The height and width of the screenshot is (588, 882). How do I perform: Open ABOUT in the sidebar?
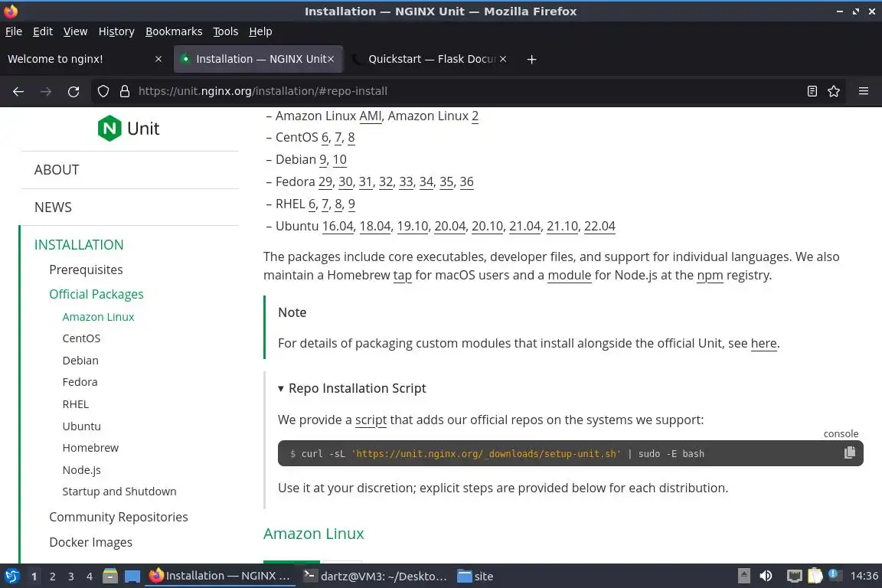click(x=56, y=170)
